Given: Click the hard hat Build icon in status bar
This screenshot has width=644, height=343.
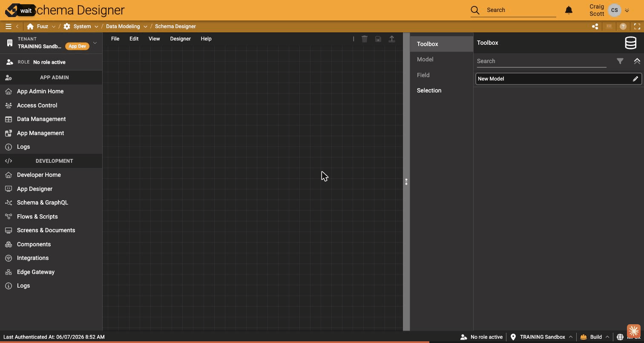Looking at the screenshot, I should (x=584, y=337).
